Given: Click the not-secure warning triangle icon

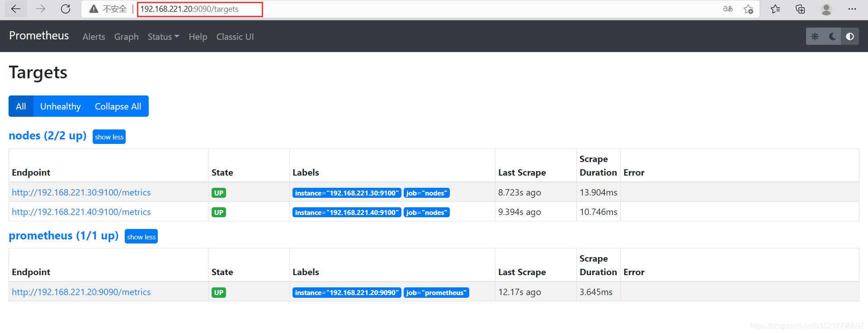Looking at the screenshot, I should (x=94, y=9).
